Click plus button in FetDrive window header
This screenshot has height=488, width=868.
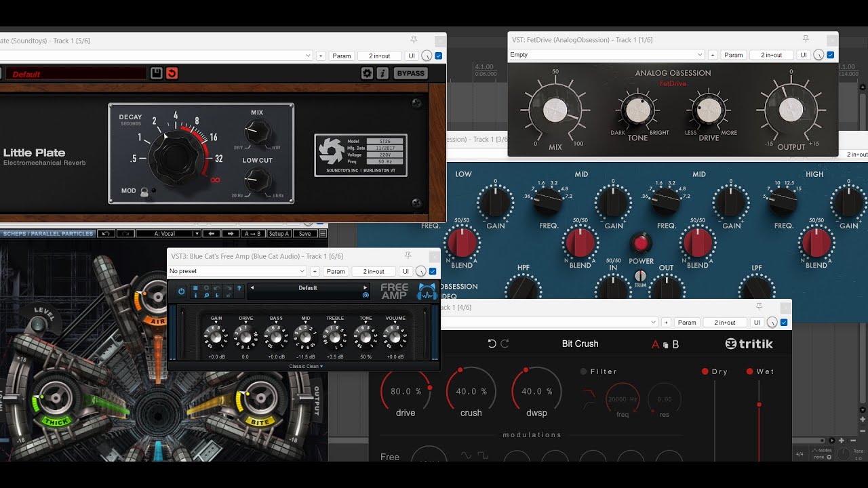[713, 55]
